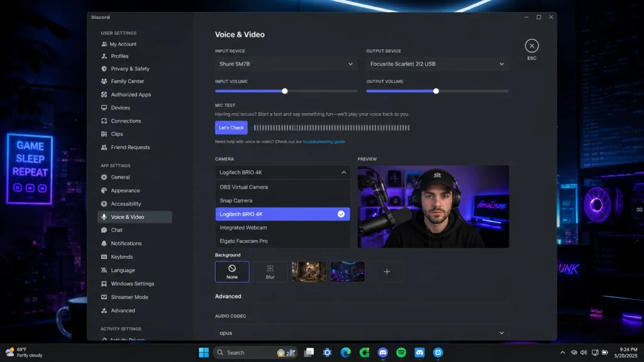Open the Output Device dropdown Focusrite Scarlett
The height and width of the screenshot is (362, 644).
[x=438, y=64]
